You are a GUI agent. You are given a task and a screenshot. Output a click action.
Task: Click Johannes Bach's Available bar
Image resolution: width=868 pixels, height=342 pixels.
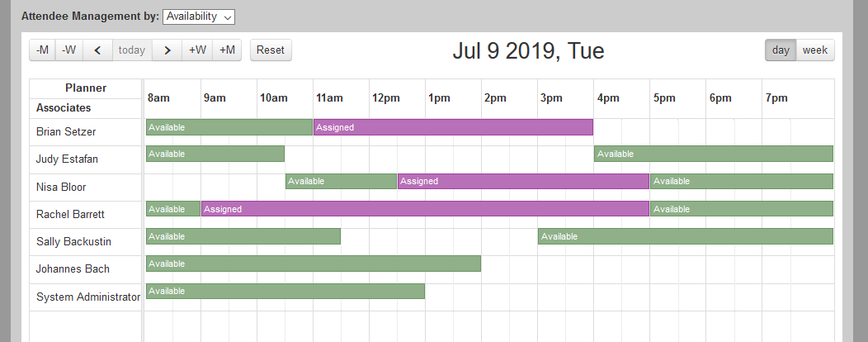313,264
